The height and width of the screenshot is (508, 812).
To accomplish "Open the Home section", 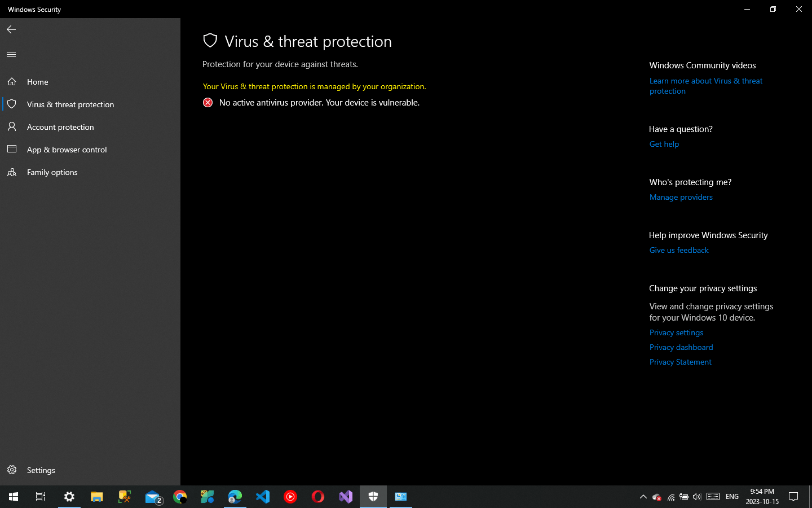I will [x=90, y=82].
